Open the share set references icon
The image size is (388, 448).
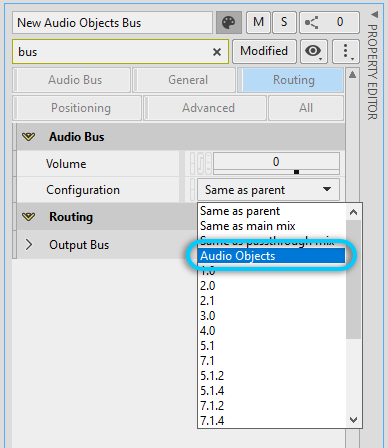click(x=311, y=23)
